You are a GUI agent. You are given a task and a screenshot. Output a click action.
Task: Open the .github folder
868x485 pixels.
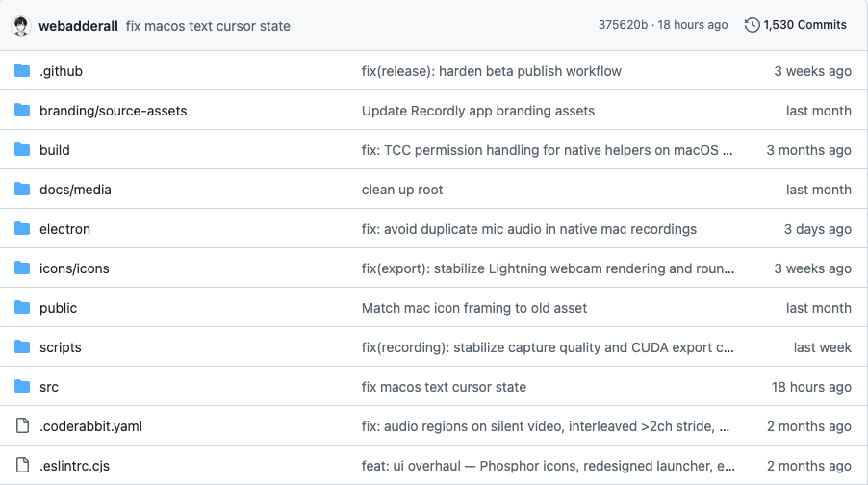[61, 71]
